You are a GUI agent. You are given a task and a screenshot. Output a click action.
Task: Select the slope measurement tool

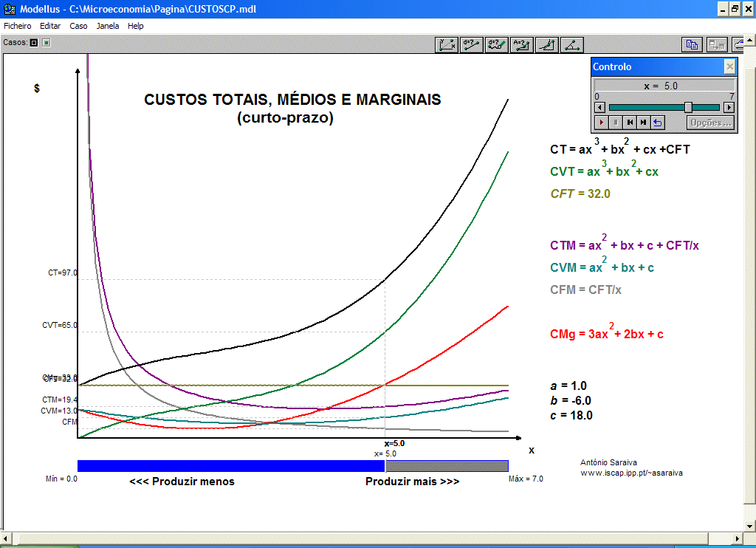click(547, 44)
